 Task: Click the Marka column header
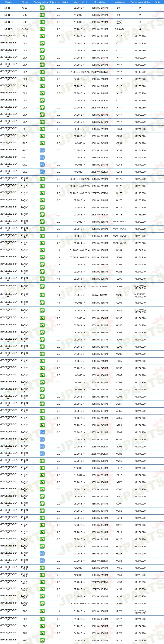coord(8,2)
